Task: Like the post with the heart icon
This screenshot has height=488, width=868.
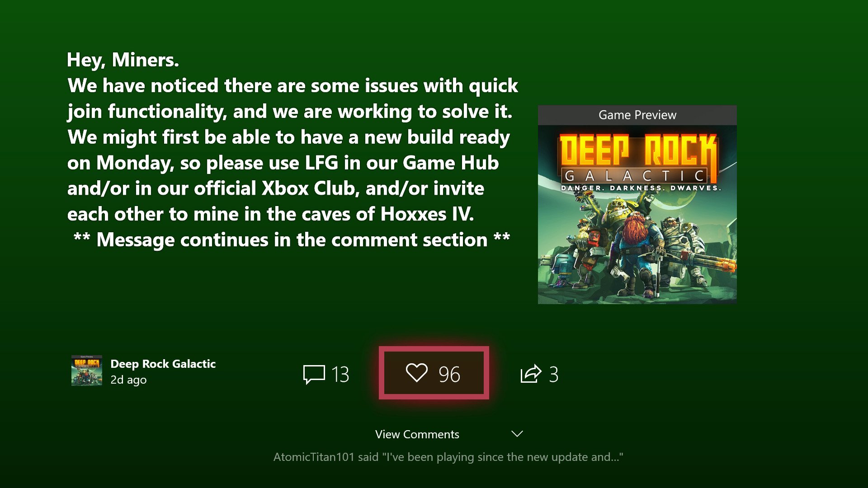Action: tap(416, 373)
